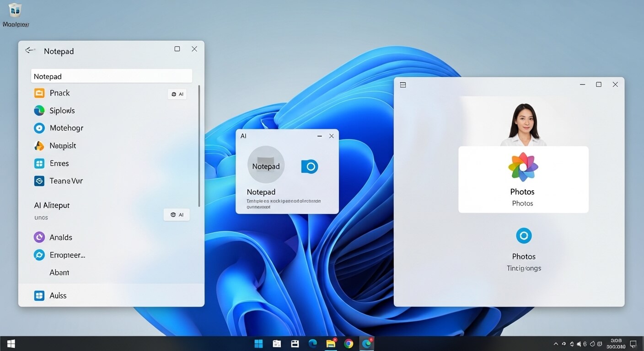Expand hidden system tray icons
The image size is (644, 351).
point(556,343)
